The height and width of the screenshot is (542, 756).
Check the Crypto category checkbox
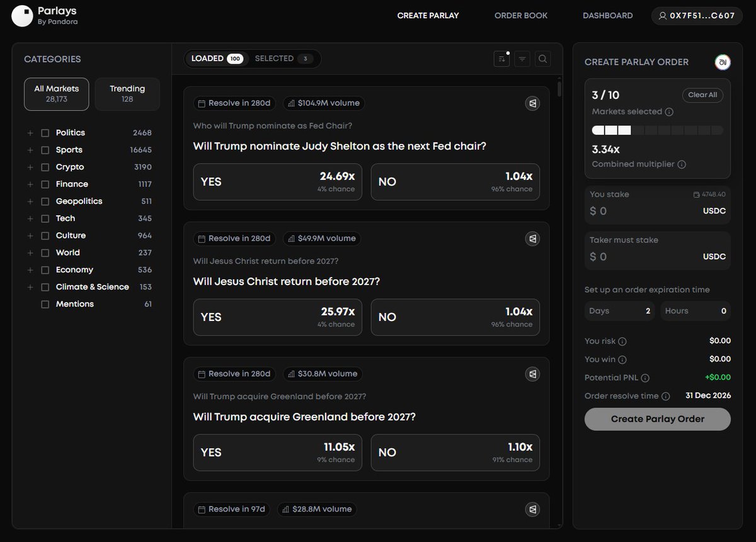coord(45,167)
